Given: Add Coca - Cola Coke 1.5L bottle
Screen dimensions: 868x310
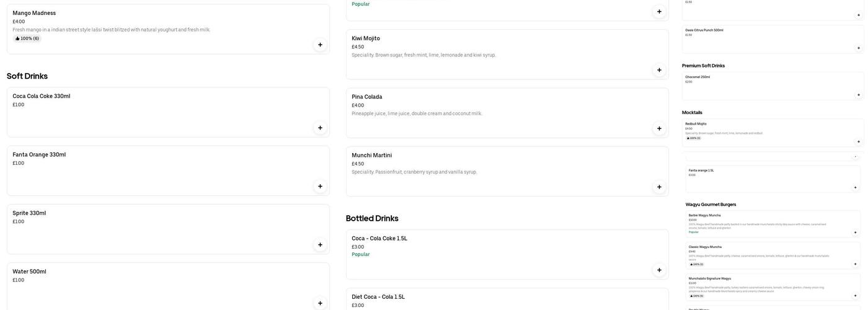Looking at the screenshot, I should coord(659,270).
